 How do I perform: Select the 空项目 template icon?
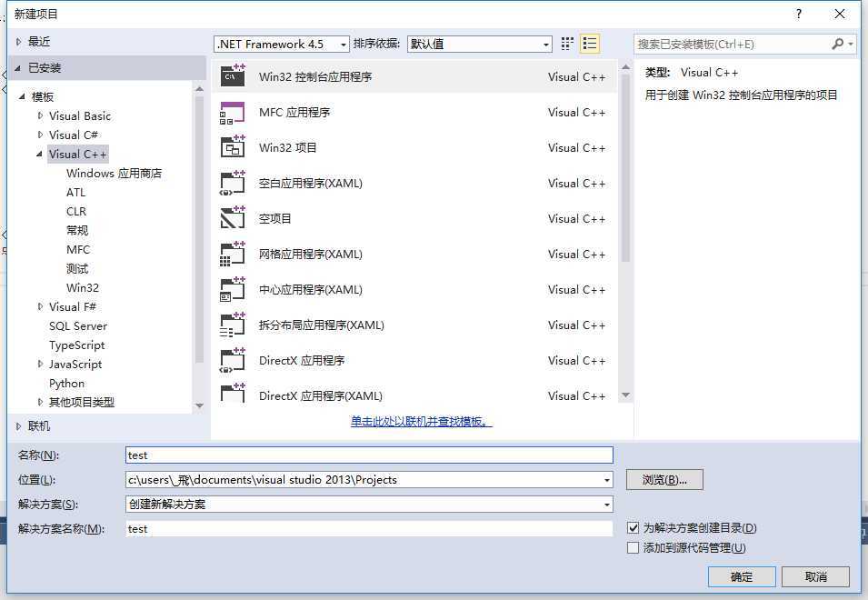pos(233,218)
